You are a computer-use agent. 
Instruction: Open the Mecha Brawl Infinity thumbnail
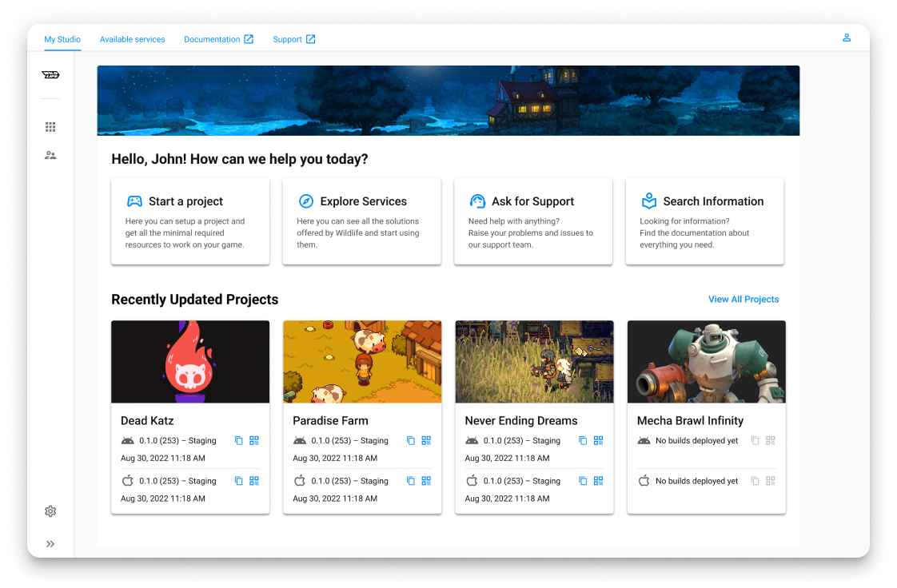click(707, 362)
